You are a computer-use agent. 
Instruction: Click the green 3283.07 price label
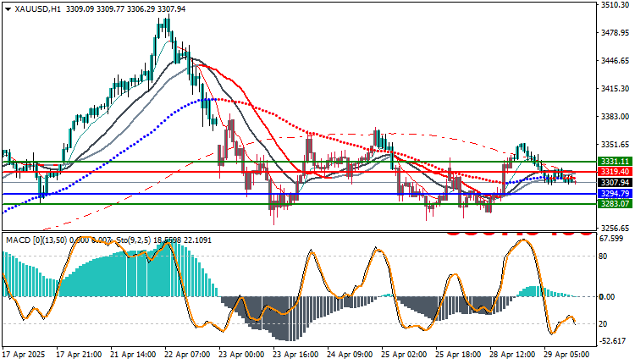tap(615, 204)
